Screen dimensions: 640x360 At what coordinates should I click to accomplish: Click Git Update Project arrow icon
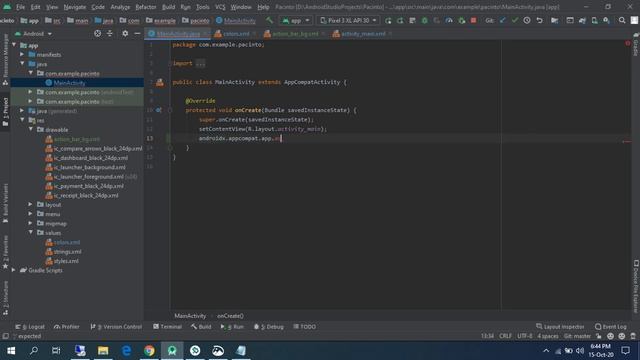502,20
